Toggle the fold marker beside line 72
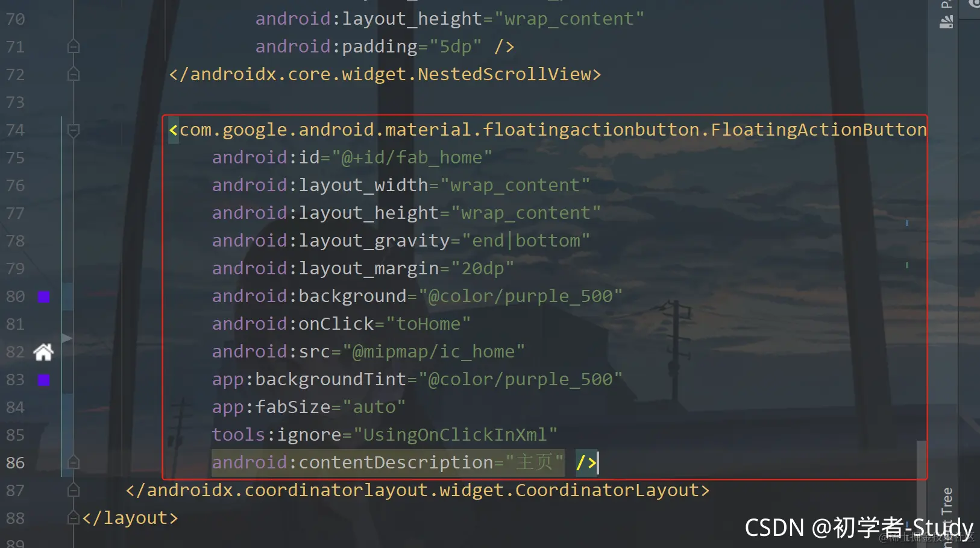The width and height of the screenshot is (980, 548). (74, 74)
